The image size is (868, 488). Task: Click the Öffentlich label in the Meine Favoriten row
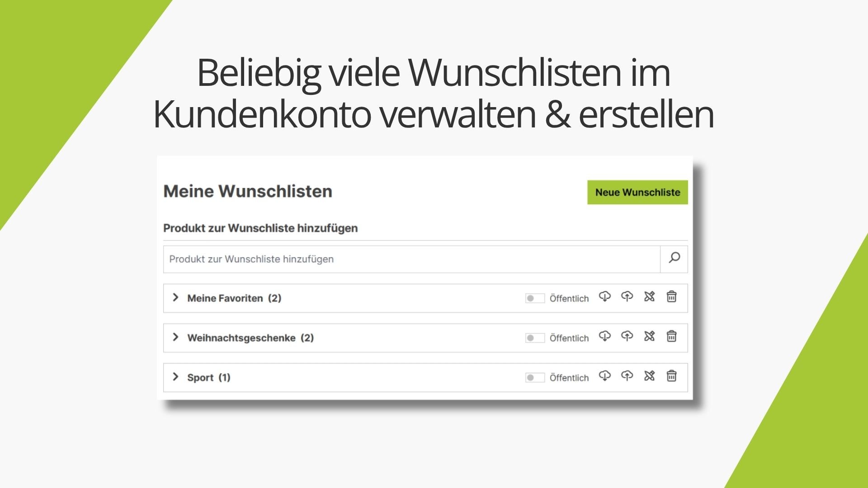point(569,298)
